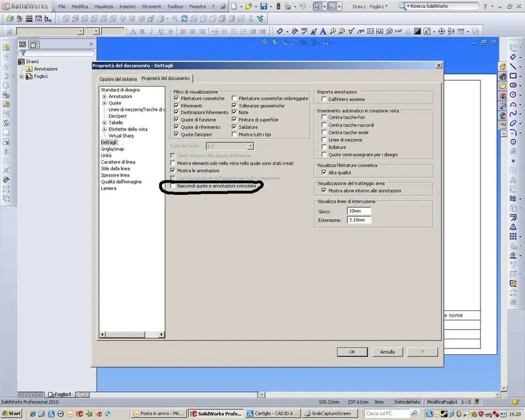This screenshot has width=525, height=420.
Task: Switch to the Opzioni del sistema tab
Action: pyautogui.click(x=118, y=79)
